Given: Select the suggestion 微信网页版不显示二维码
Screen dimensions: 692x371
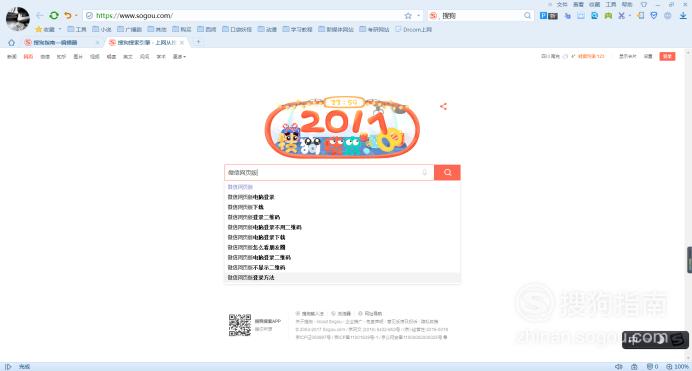Looking at the screenshot, I should [342, 268].
